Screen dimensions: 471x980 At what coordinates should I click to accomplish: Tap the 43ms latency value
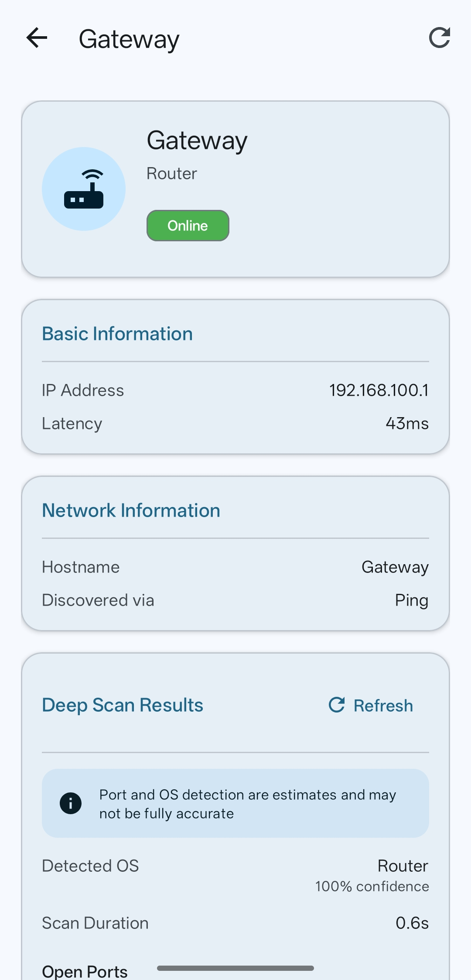coord(407,423)
